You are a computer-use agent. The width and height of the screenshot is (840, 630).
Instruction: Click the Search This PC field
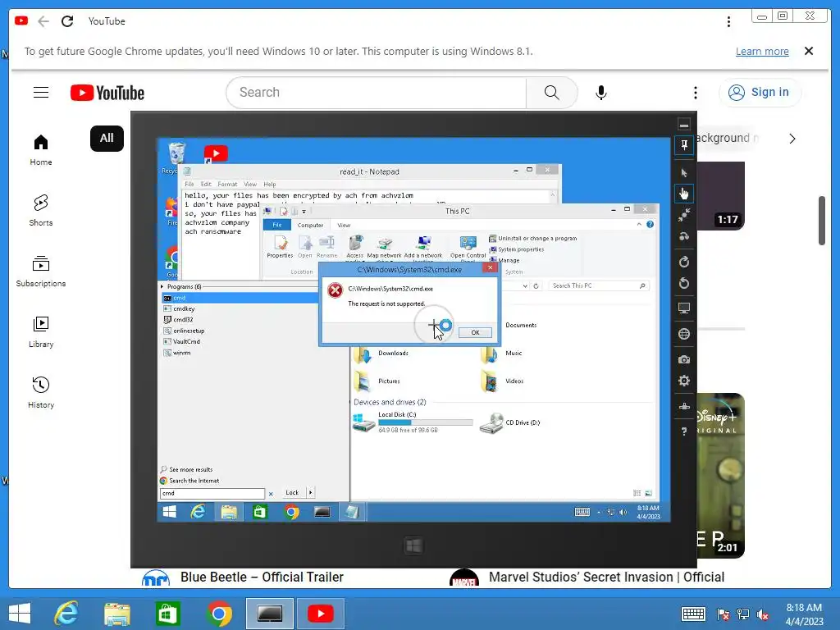point(598,286)
